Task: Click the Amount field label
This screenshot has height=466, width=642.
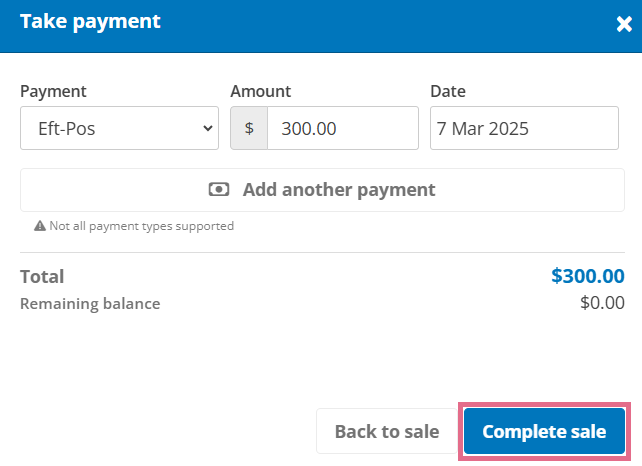Action: (261, 91)
